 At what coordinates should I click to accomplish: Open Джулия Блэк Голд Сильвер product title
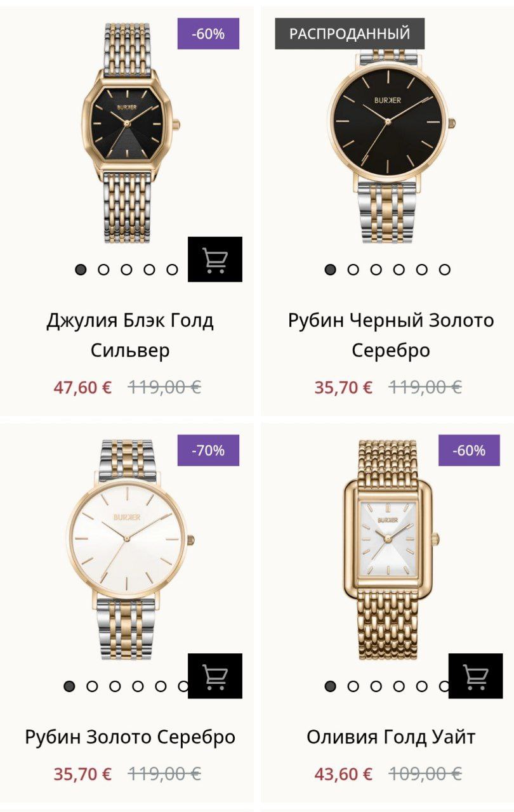click(130, 335)
